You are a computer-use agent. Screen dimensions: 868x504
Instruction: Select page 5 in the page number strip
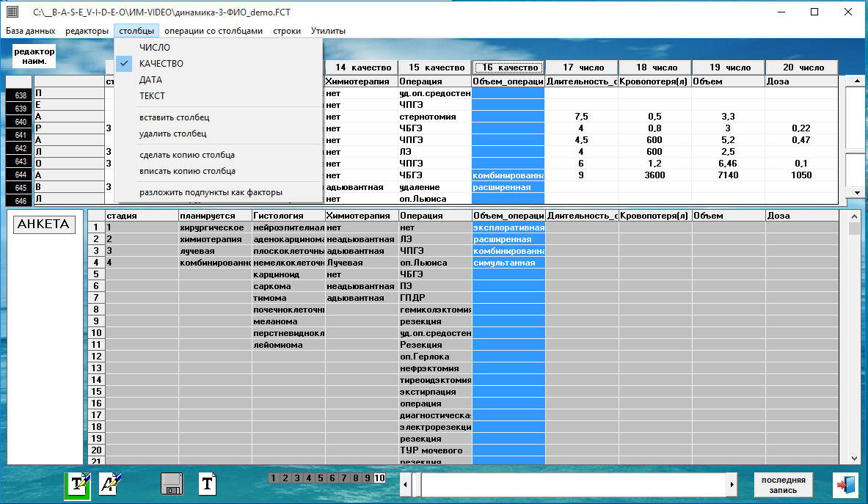click(321, 478)
